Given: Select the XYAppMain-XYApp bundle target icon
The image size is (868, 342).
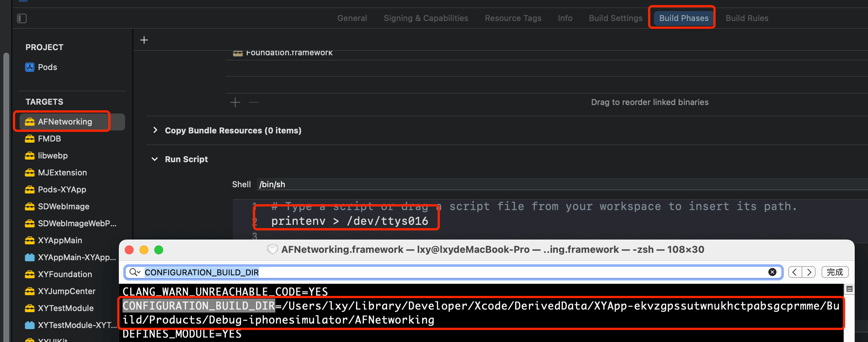Looking at the screenshot, I should coord(30,257).
